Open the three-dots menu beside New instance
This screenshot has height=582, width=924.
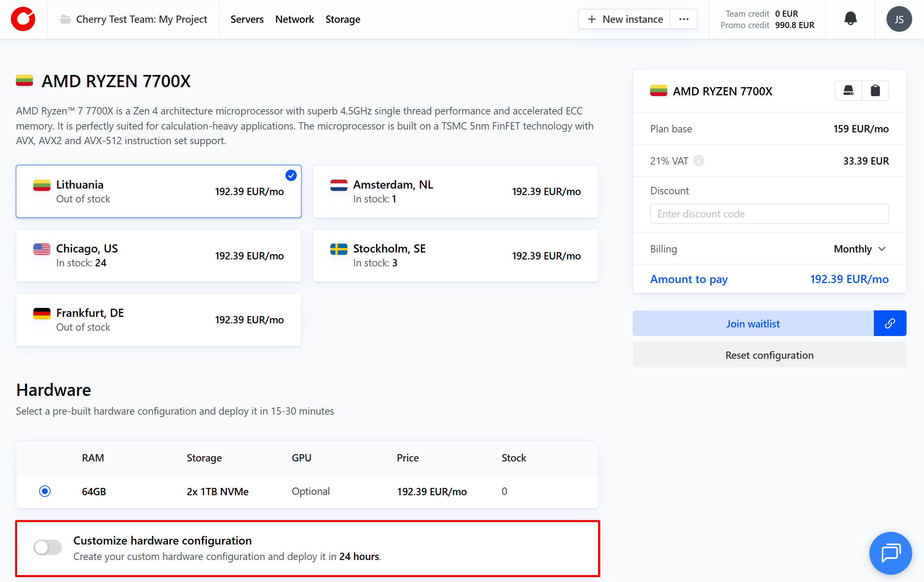click(x=684, y=19)
